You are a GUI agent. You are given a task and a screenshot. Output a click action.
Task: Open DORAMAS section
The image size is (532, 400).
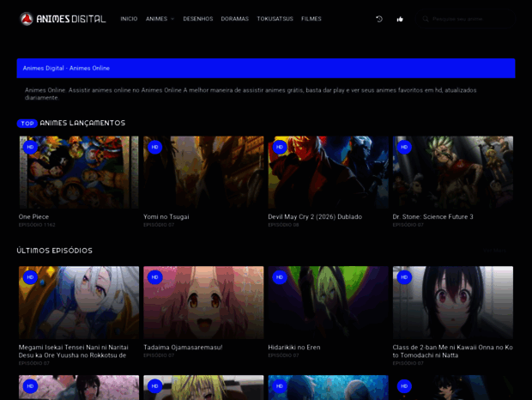(x=235, y=19)
